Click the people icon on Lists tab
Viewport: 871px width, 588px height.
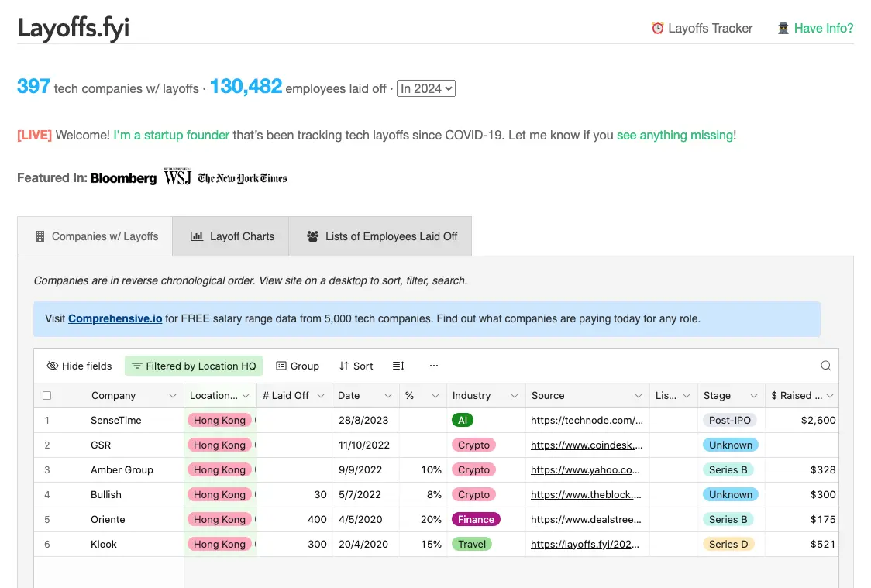[313, 236]
